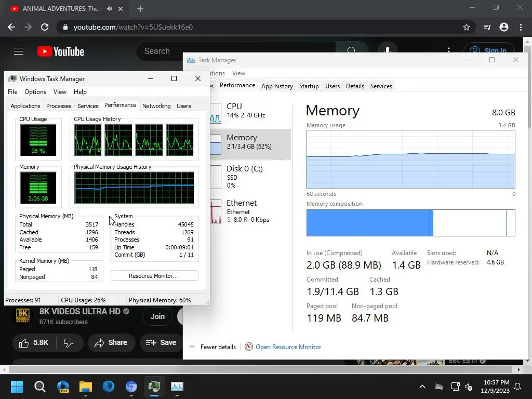Viewport: 532px width, 399px height.
Task: Dislike the video with thumbs down
Action: coord(69,343)
